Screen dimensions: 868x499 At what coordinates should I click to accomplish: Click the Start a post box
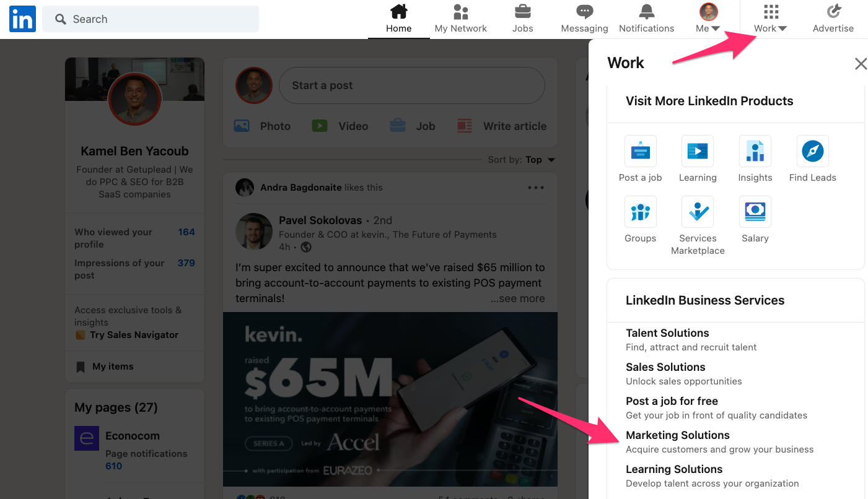coord(412,85)
